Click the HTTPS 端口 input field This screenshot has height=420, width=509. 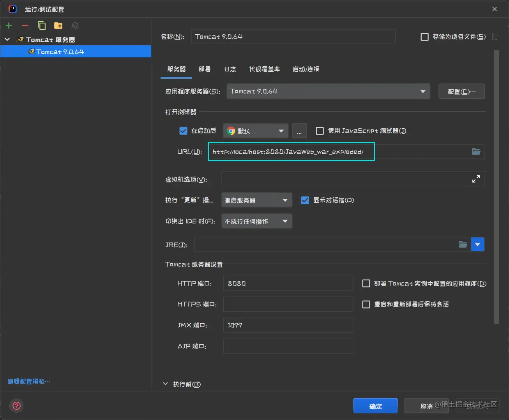click(x=288, y=304)
